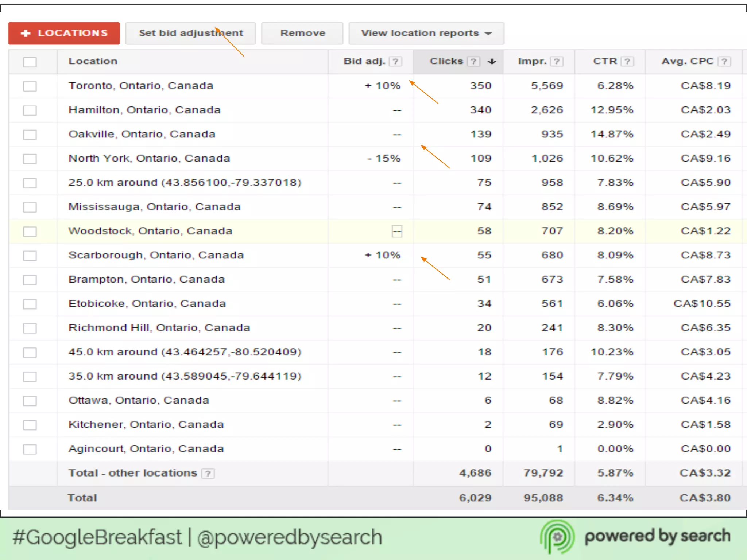Click help icon for Total - other locations

coord(208,473)
